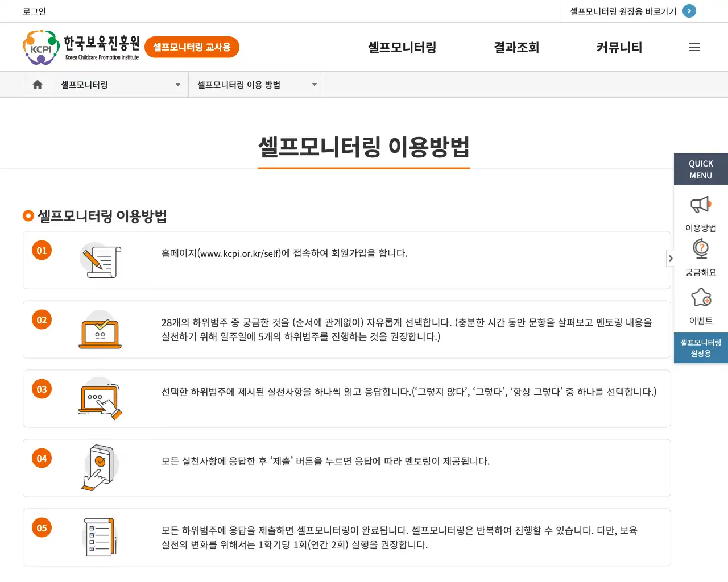Click the orange 01 step badge
Viewport: 728px width, 582px height.
tap(42, 251)
